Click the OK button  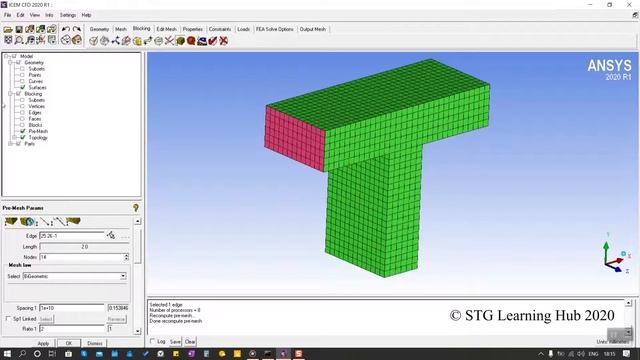coord(69,343)
